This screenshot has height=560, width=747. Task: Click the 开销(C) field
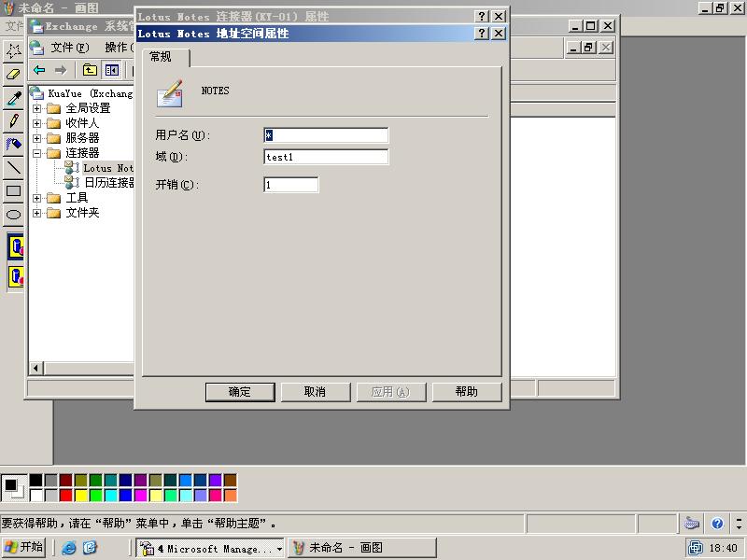click(291, 185)
